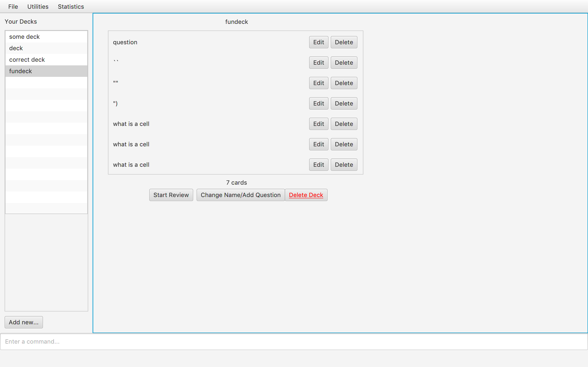Click the red Delete Deck button
This screenshot has height=367, width=588.
click(x=306, y=195)
